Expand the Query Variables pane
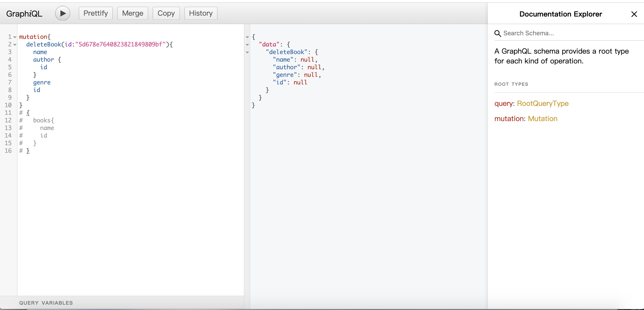The height and width of the screenshot is (310, 644). (x=46, y=303)
